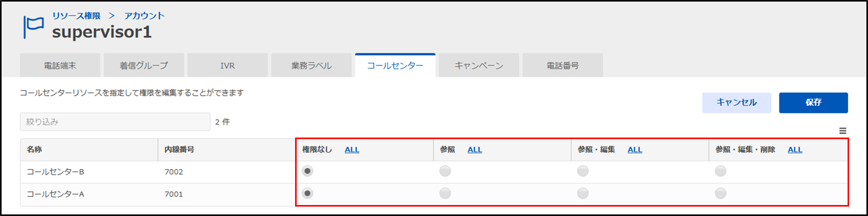Click the blue flag resource icon
The height and width of the screenshot is (216, 868).
pyautogui.click(x=34, y=27)
